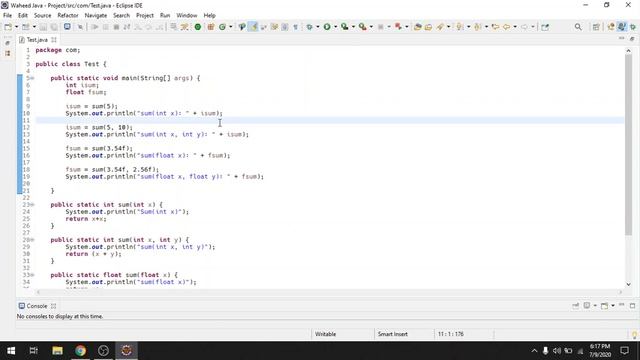Screen dimensions: 640x360
Task: Click the Debug bug toolbar icon
Action: (x=309, y=27)
